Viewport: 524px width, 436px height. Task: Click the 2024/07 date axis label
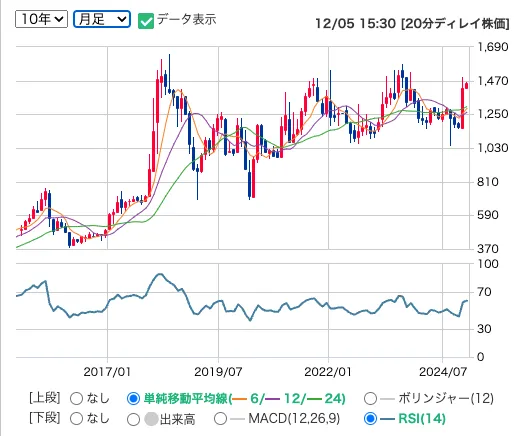click(443, 372)
